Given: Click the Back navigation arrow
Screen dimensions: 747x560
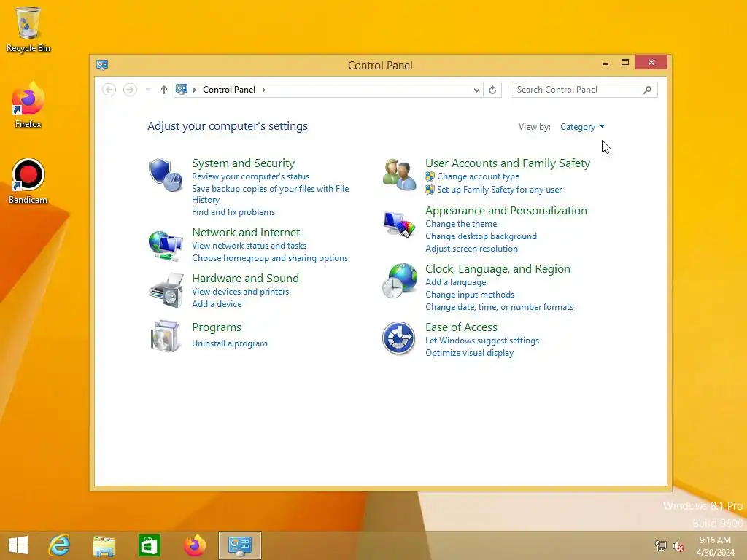Looking at the screenshot, I should tap(109, 90).
